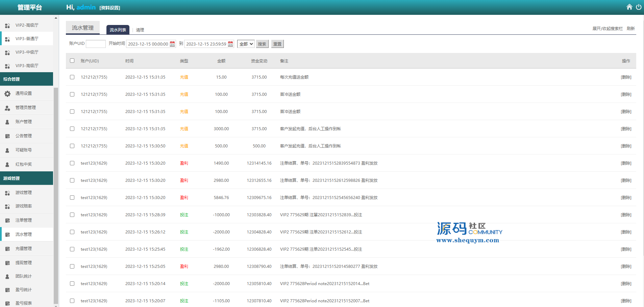Click the 游戏管理 sidebar icon
Image resolution: width=644 pixels, height=307 pixels.
(x=7, y=193)
